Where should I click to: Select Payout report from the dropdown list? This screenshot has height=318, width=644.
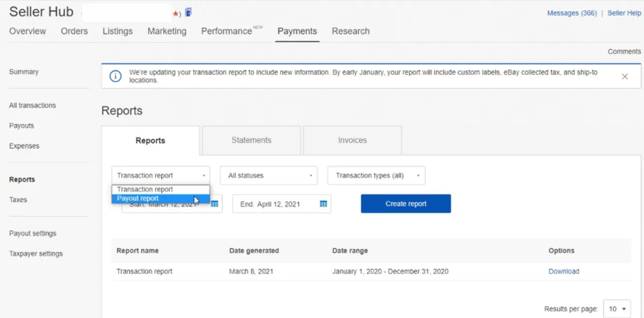click(161, 199)
